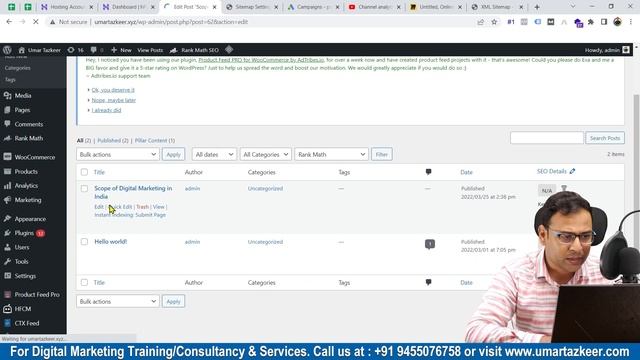Open the All Categories dropdown

[x=266, y=154]
